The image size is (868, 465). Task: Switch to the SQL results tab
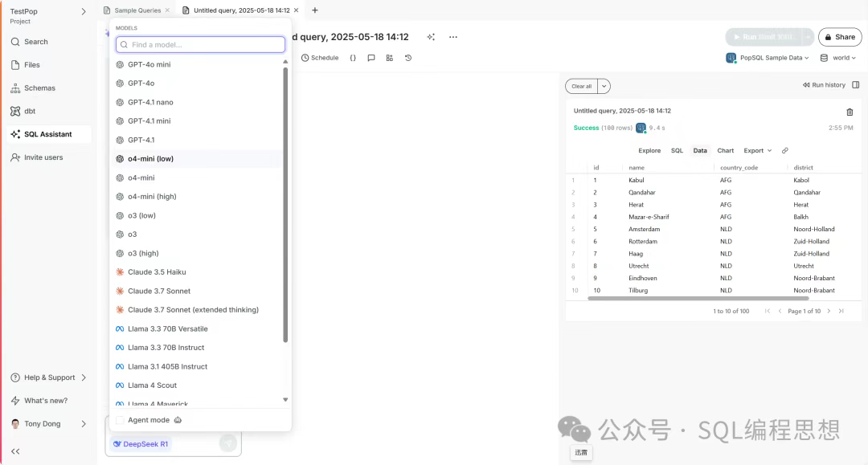click(x=677, y=151)
